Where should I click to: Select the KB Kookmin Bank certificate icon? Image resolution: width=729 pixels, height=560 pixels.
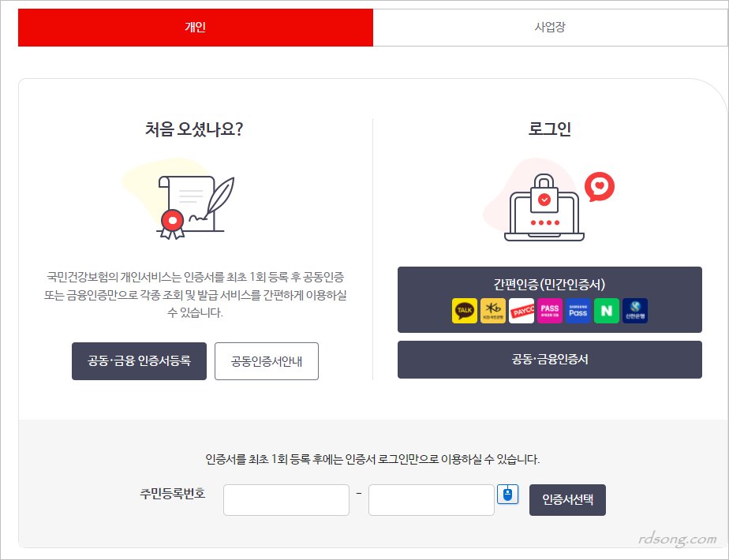(493, 311)
